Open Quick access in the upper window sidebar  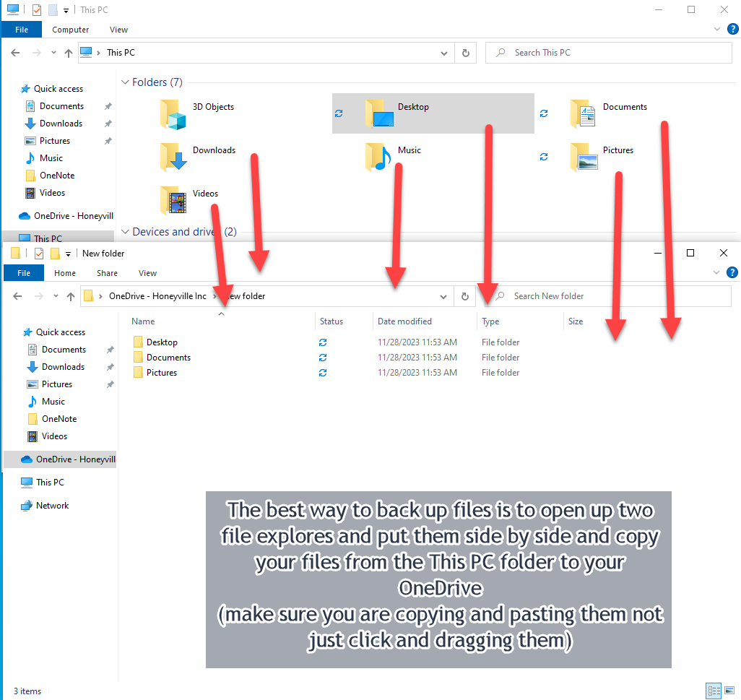point(52,89)
